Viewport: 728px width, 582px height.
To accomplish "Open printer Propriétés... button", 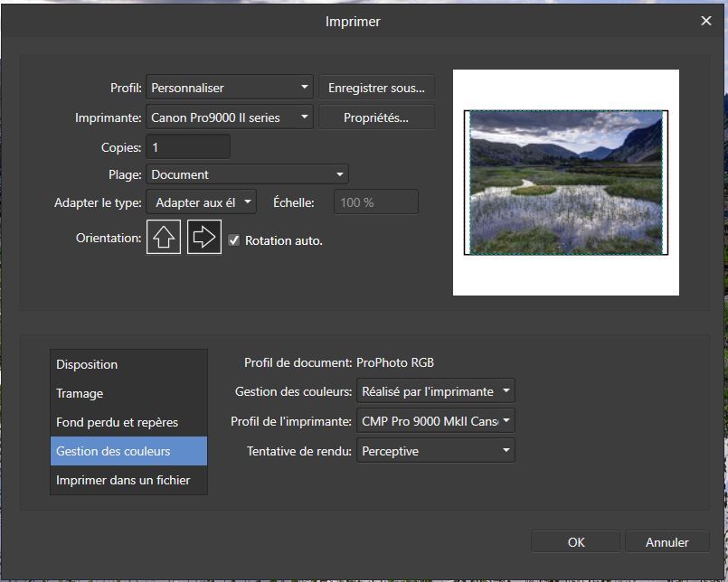I will pos(376,117).
